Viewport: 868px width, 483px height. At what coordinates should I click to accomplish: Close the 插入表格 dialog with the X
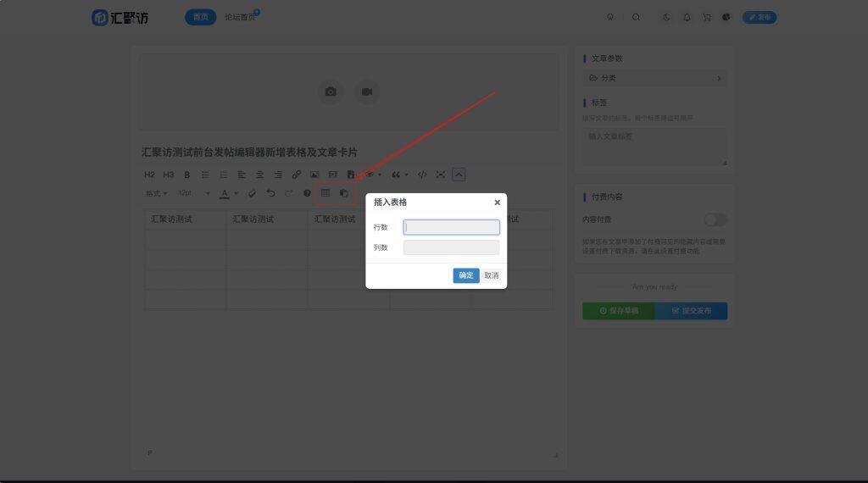(x=497, y=203)
